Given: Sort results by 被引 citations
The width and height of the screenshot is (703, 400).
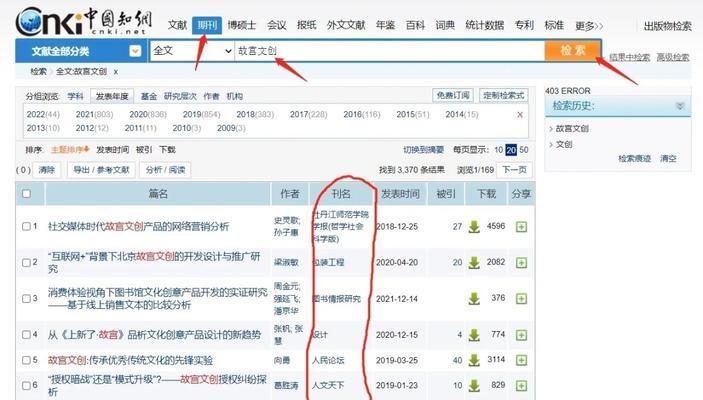Looking at the screenshot, I should [x=144, y=150].
